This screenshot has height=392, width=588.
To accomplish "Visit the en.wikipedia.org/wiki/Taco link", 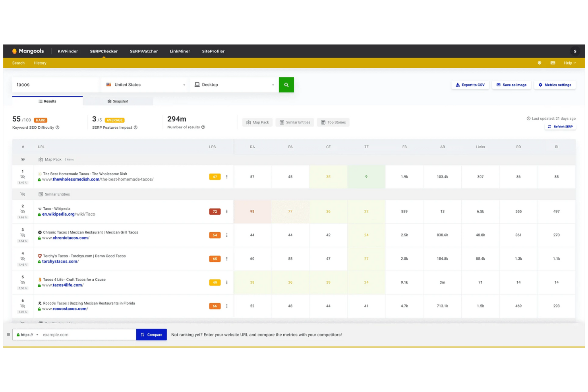I will pyautogui.click(x=68, y=214).
